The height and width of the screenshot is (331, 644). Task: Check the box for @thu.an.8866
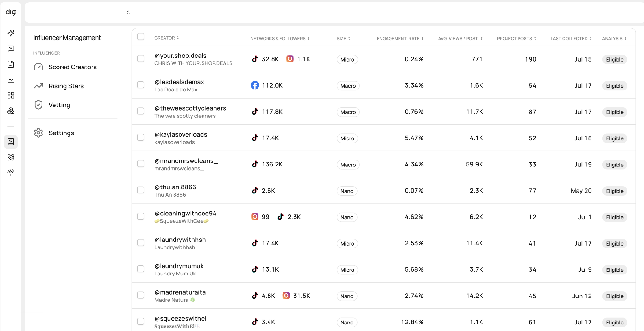[141, 190]
